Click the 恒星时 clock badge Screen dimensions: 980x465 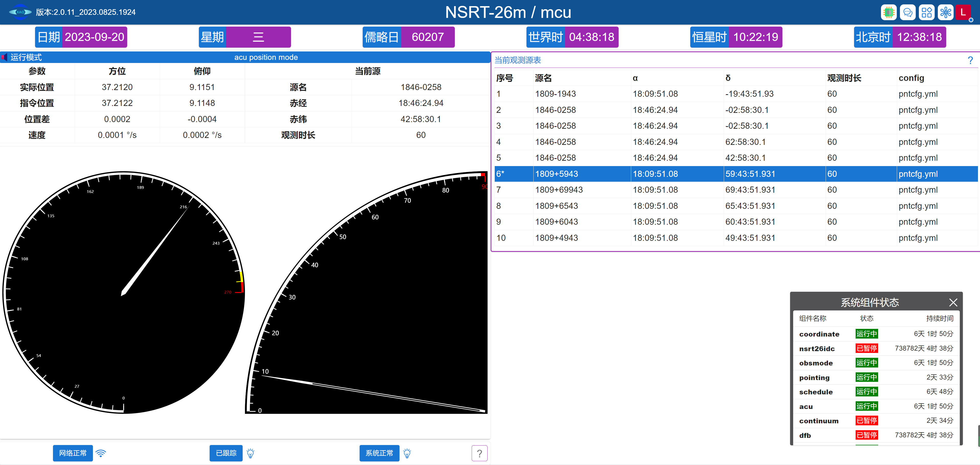click(736, 37)
